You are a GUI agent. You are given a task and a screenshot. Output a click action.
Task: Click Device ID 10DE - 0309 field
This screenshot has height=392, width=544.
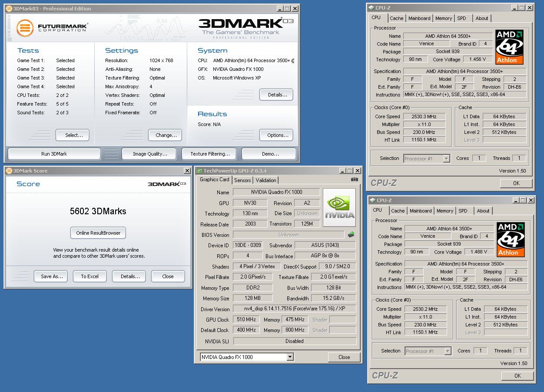[x=248, y=245]
